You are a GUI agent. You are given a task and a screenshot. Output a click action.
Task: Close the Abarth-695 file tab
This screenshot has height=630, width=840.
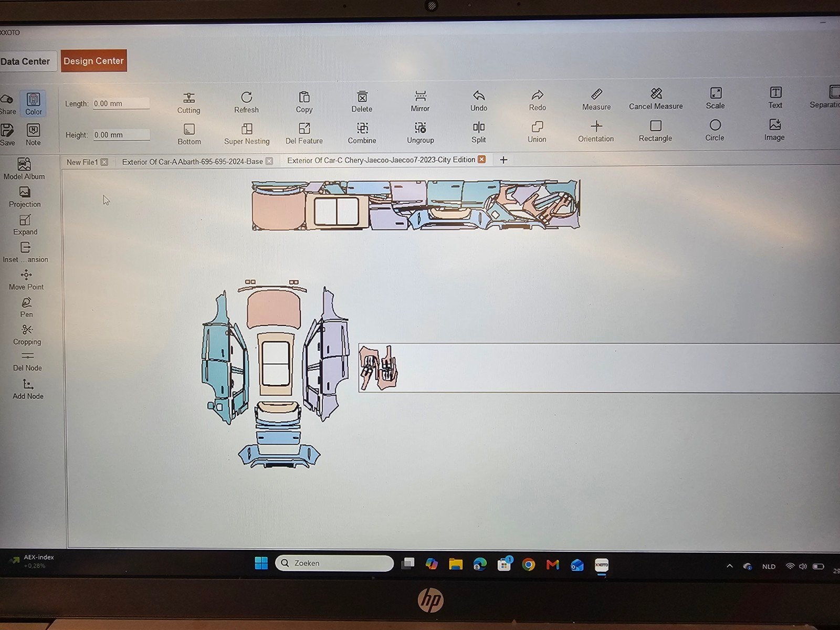[269, 161]
